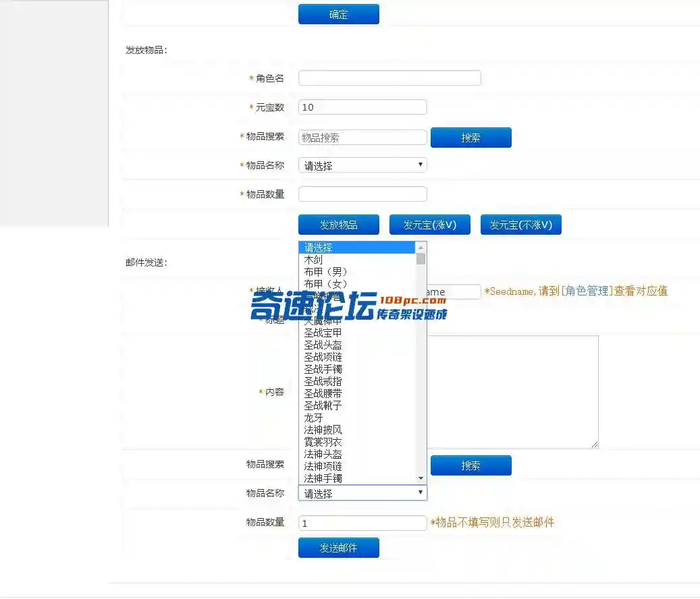The height and width of the screenshot is (599, 700).
Task: Click the 物品搜索 box under 发放物品
Action: click(362, 138)
